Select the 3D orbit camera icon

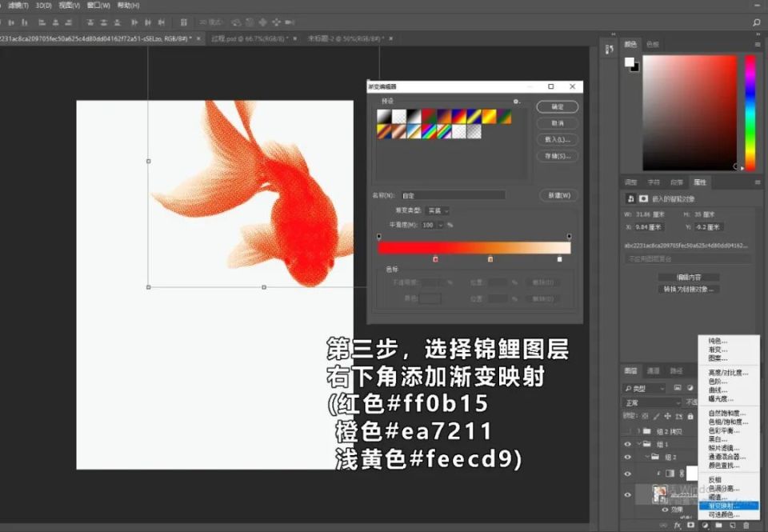pos(237,22)
